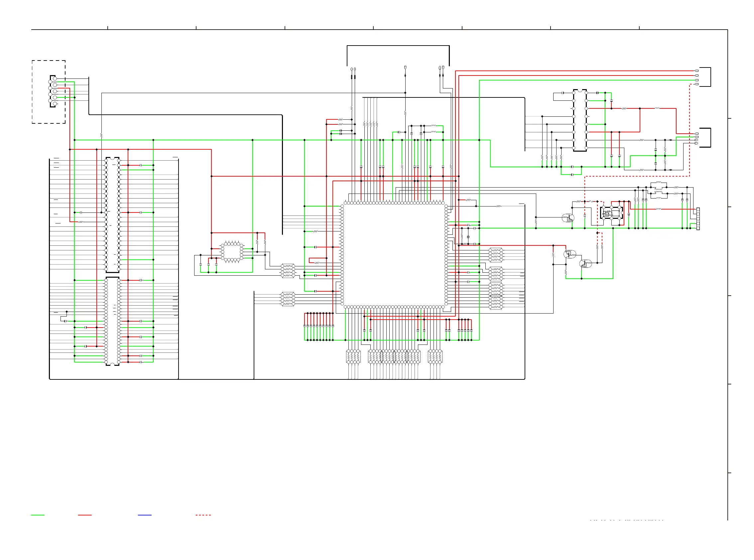Click the solid red legend line
The height and width of the screenshot is (560, 754).
click(85, 515)
